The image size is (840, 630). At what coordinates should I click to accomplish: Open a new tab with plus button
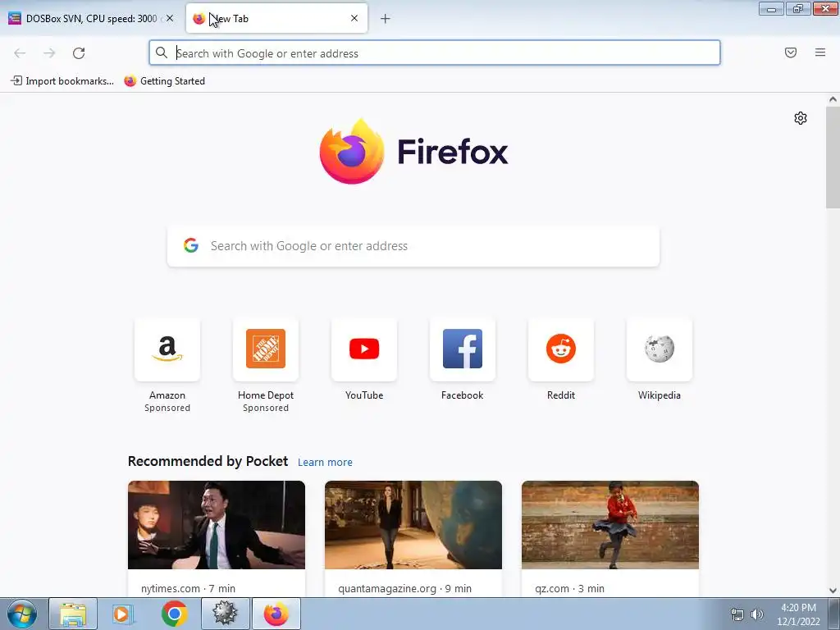tap(386, 19)
